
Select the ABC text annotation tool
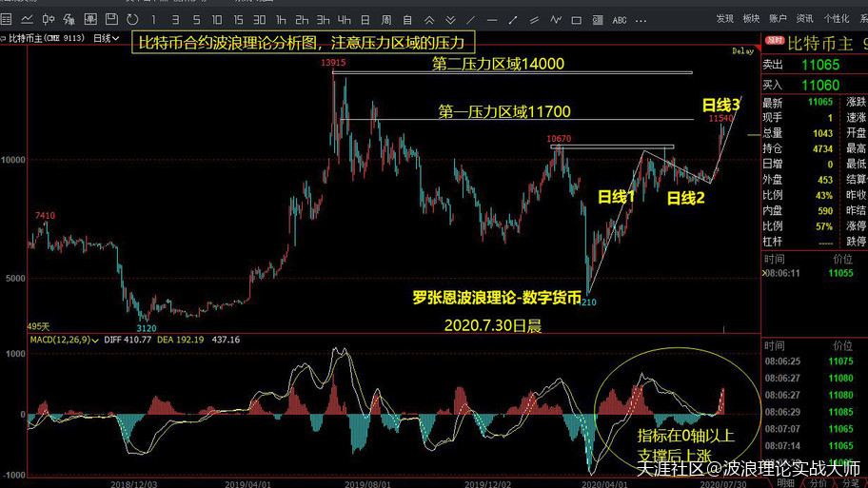coord(620,19)
